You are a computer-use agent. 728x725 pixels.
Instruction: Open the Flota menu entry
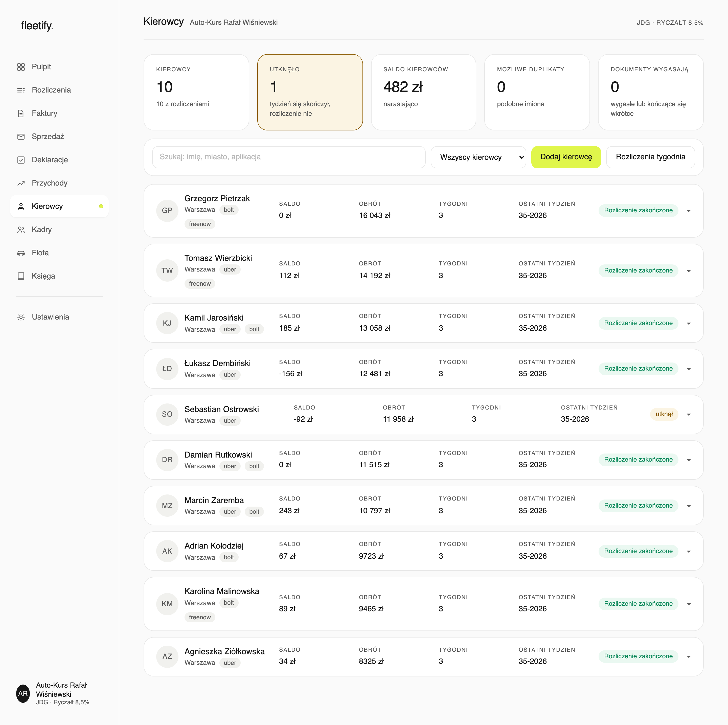click(59, 253)
